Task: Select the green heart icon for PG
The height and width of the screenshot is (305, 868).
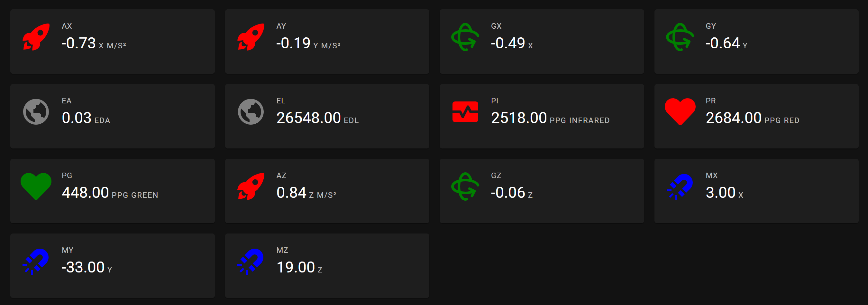Action: point(36,186)
